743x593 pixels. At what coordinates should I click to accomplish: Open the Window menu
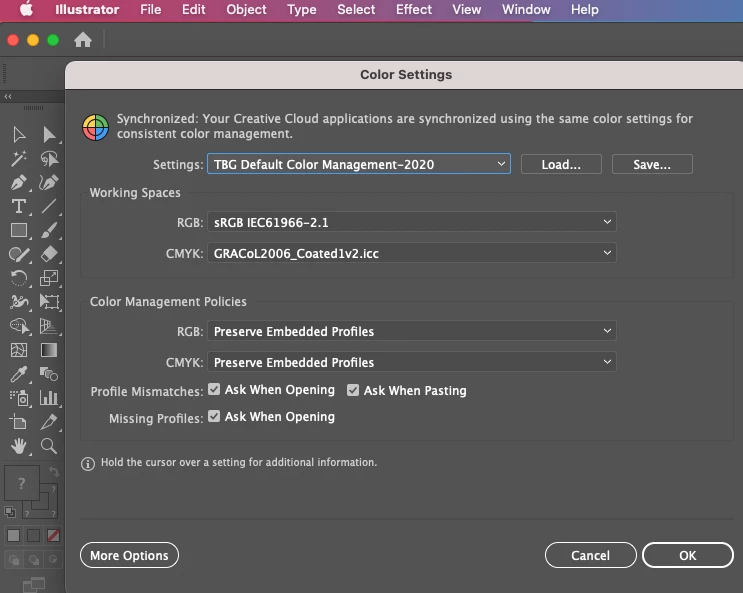pos(526,9)
